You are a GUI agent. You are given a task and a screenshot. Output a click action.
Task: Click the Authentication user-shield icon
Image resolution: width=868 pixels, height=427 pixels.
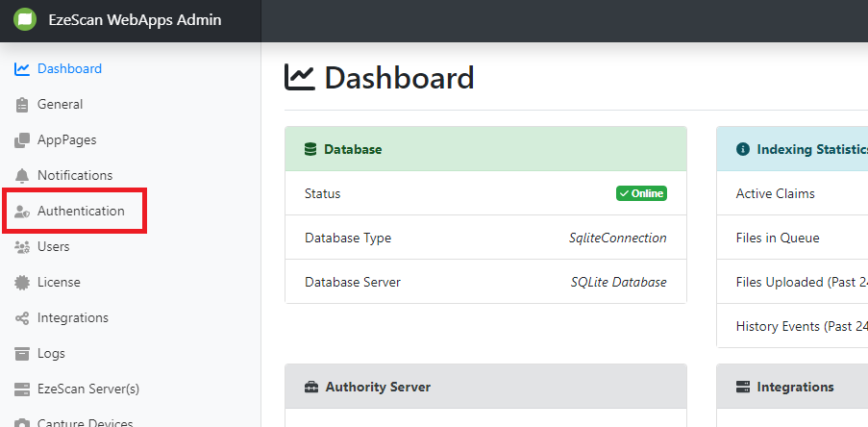pyautogui.click(x=22, y=212)
